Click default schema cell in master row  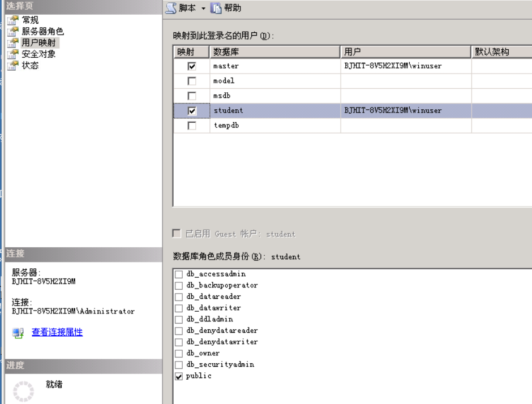[502, 66]
